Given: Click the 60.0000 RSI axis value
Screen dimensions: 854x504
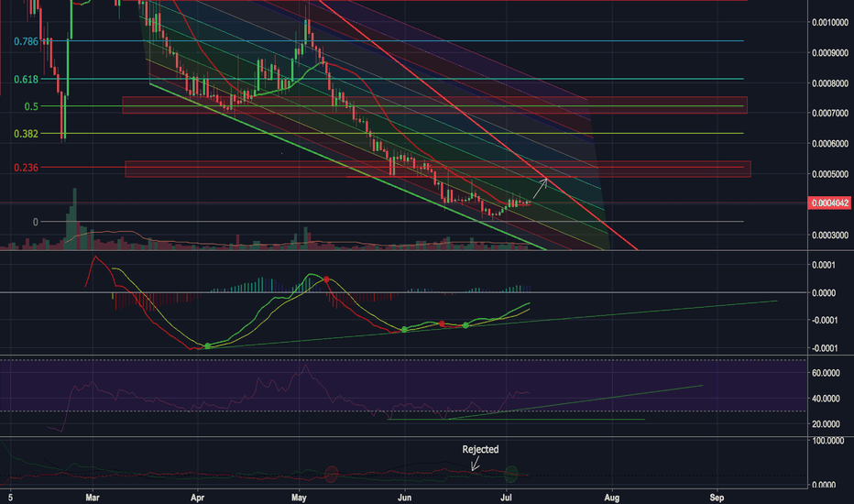Looking at the screenshot, I should tap(826, 373).
